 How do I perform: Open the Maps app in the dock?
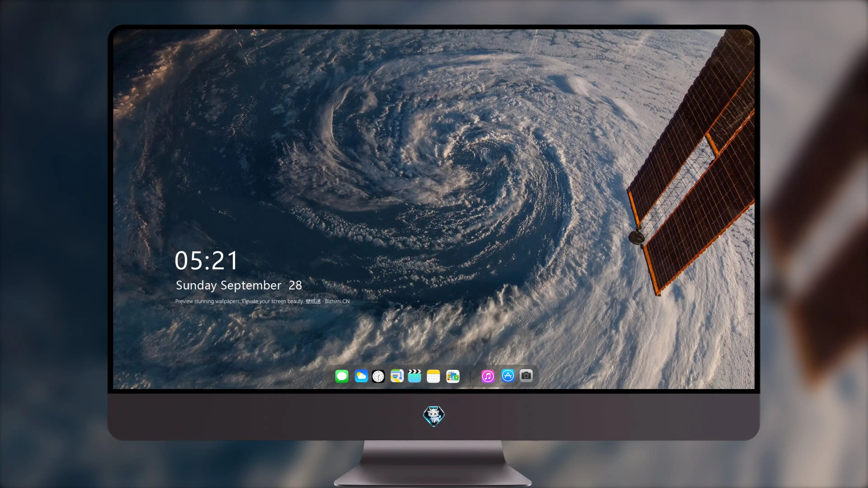coord(397,376)
